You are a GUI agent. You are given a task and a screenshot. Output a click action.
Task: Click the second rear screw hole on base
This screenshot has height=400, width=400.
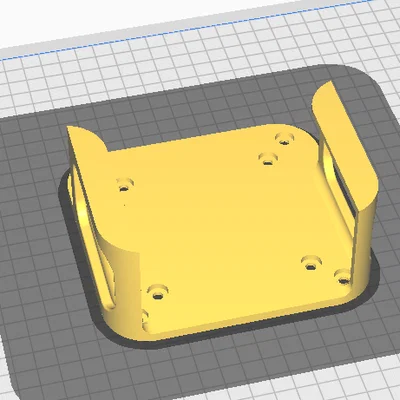pyautogui.click(x=268, y=158)
